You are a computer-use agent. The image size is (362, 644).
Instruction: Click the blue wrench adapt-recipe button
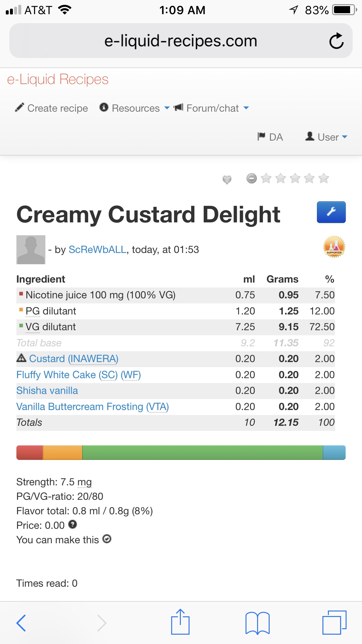pos(331,212)
